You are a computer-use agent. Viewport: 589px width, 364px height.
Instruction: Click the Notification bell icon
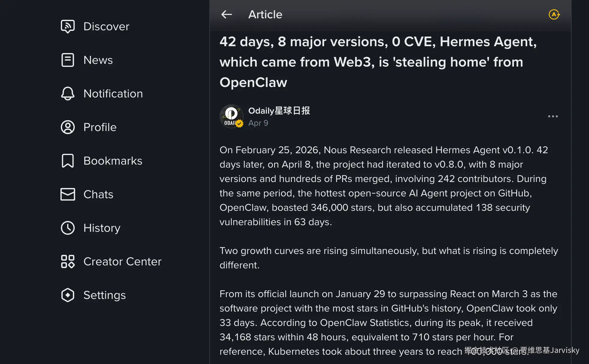[x=68, y=94]
